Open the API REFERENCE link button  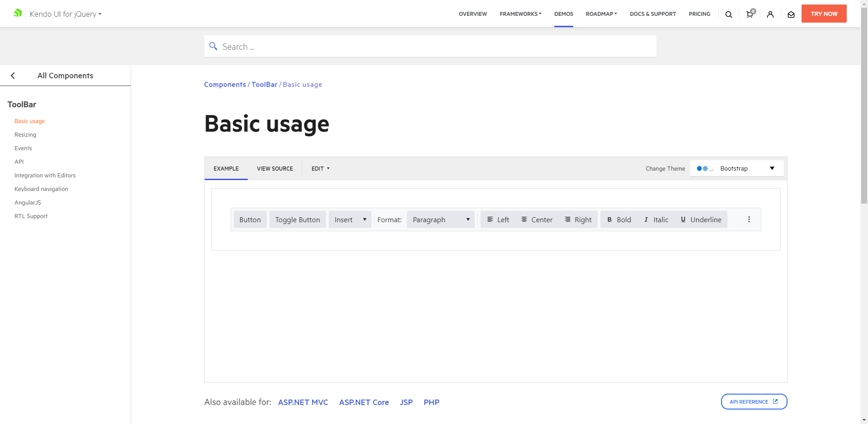pos(754,401)
